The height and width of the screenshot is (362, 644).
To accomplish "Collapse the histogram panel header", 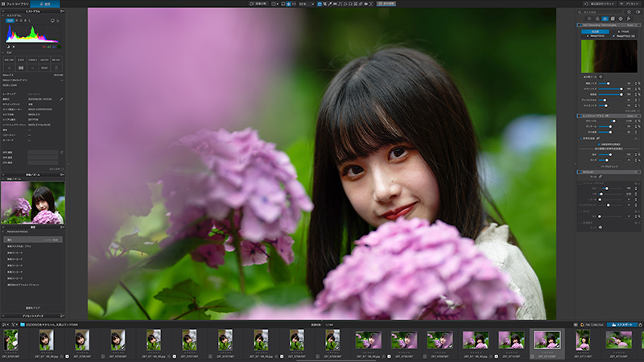I will click(3, 11).
